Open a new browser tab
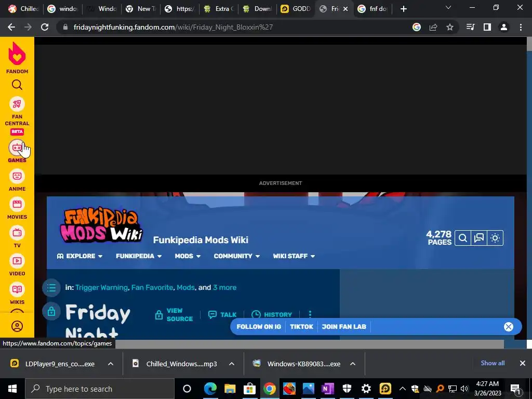 point(403,9)
